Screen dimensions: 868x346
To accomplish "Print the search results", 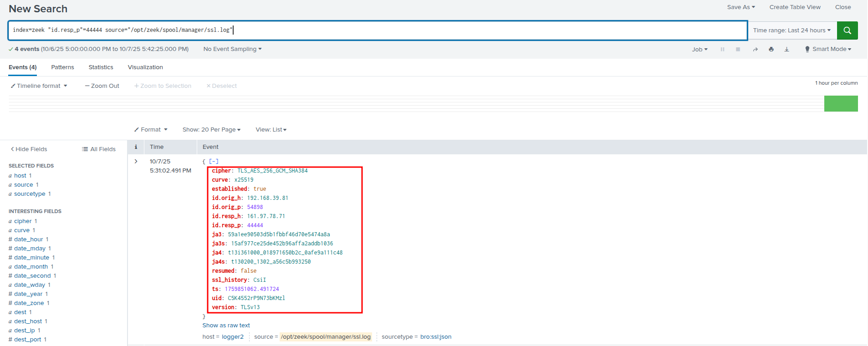I will [x=771, y=49].
